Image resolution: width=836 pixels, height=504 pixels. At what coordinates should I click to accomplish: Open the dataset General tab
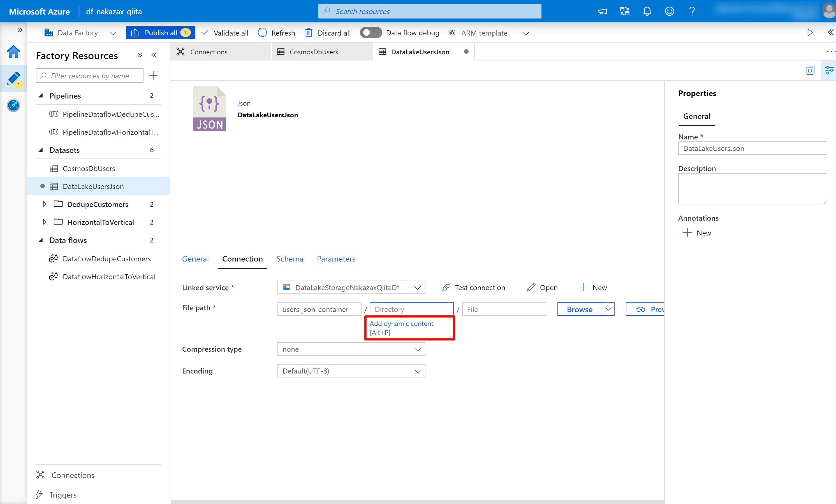[195, 259]
